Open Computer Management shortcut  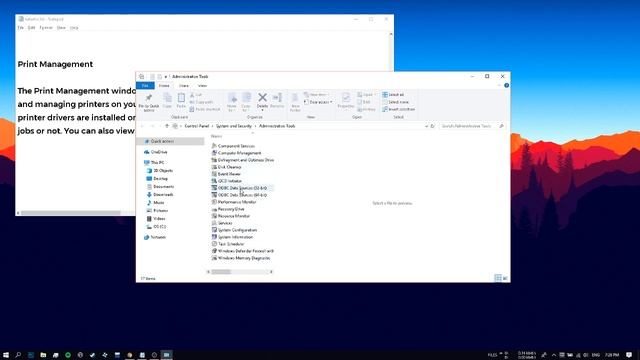pos(236,153)
